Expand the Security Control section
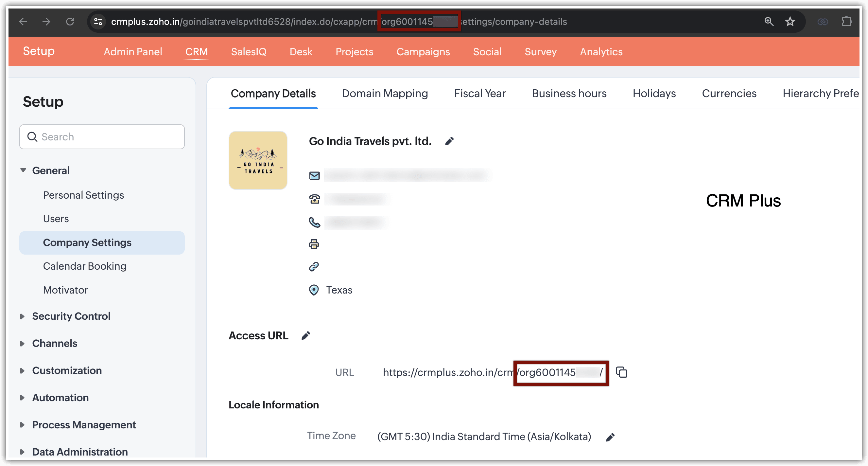 [22, 316]
